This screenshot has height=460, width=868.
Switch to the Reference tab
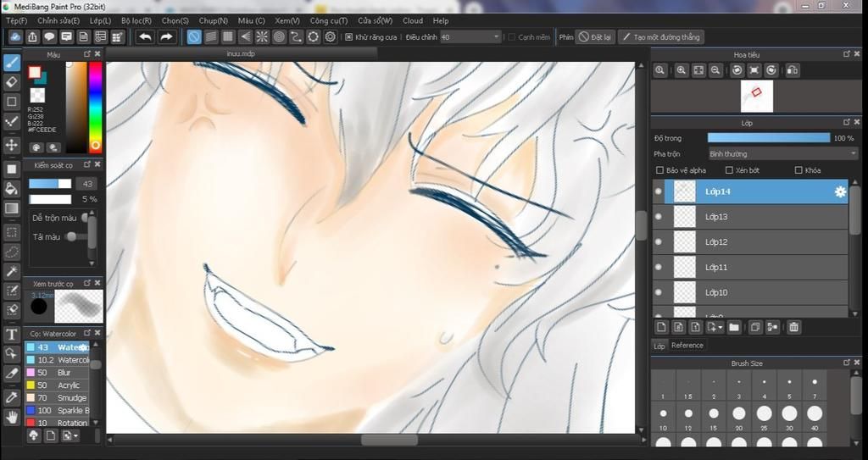(687, 346)
